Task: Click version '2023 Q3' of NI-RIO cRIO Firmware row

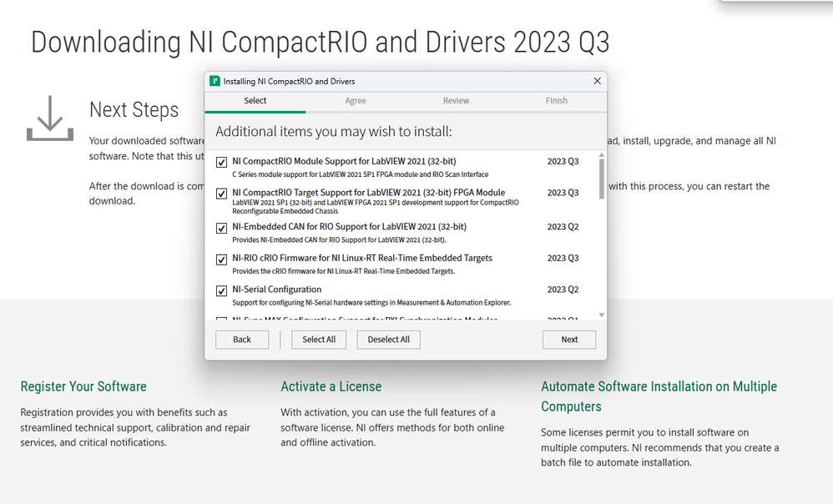Action: click(x=563, y=258)
